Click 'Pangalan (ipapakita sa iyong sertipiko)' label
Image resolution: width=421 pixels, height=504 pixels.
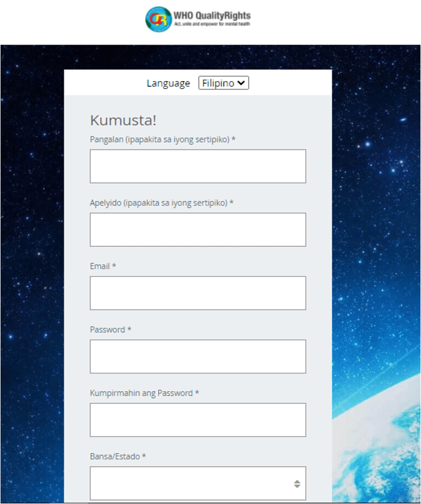tap(163, 140)
